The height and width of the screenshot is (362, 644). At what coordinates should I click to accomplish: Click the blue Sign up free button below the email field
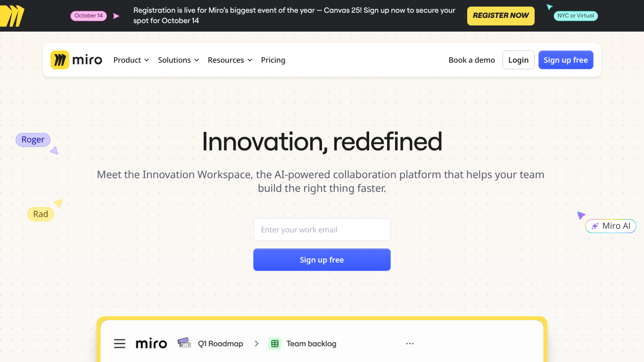pyautogui.click(x=322, y=260)
